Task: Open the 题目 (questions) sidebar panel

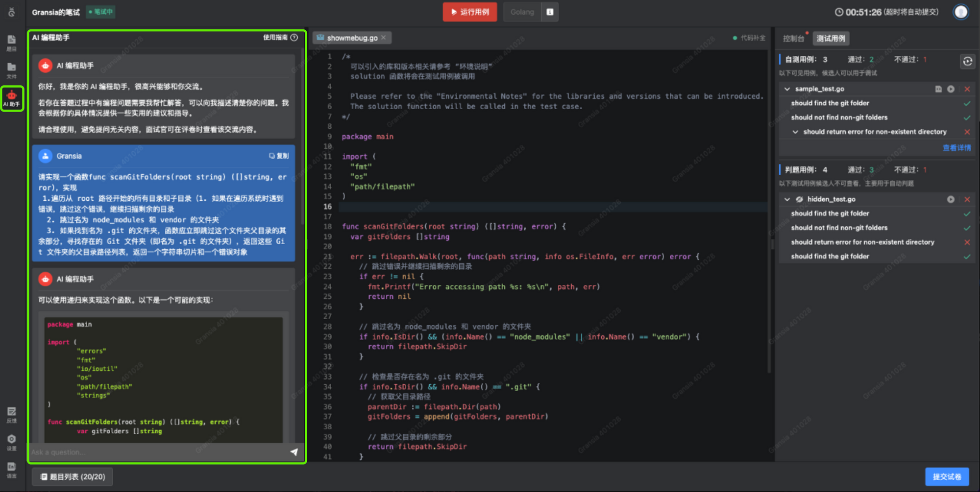Action: click(12, 43)
